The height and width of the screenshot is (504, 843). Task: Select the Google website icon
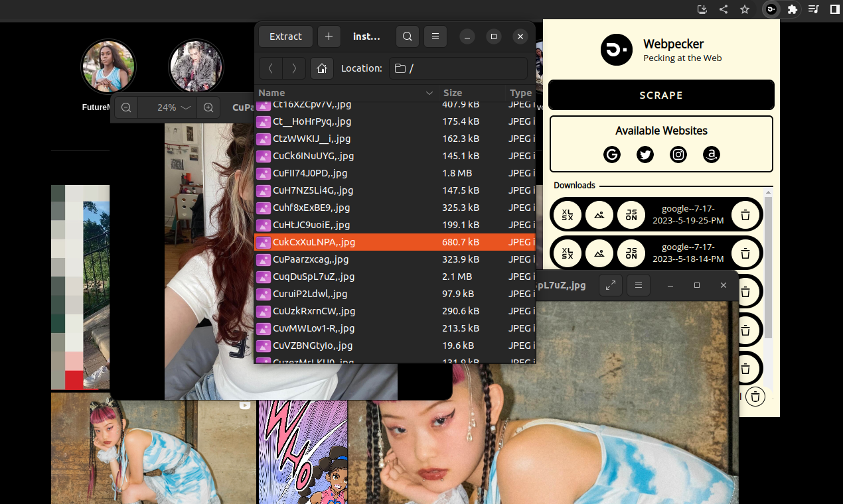(x=612, y=155)
